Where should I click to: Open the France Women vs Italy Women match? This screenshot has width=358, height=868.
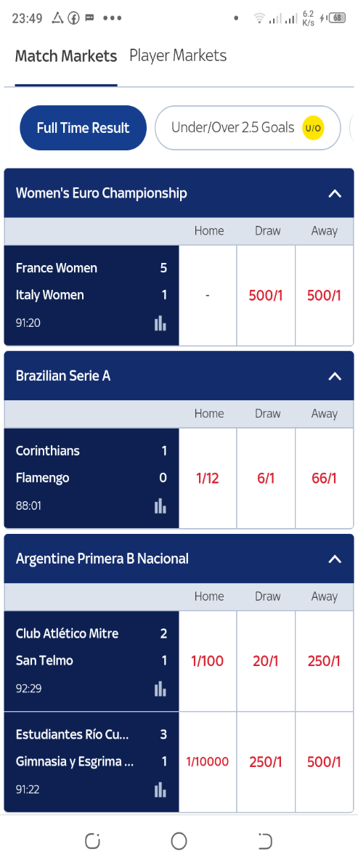pos(91,296)
